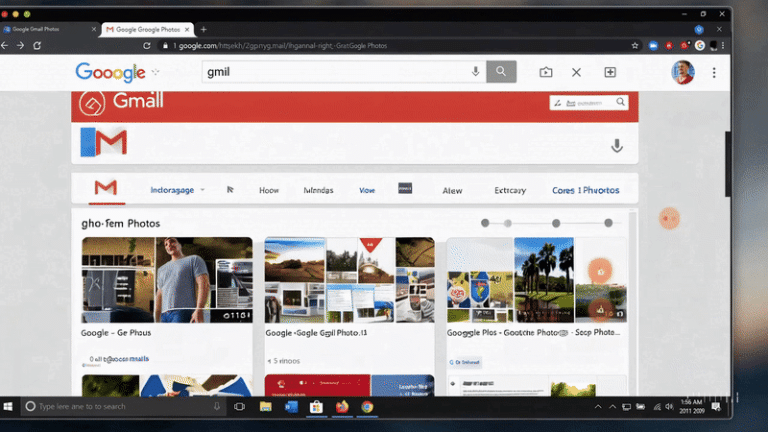Open the camera image search icon
This screenshot has width=768, height=432.
click(546, 72)
